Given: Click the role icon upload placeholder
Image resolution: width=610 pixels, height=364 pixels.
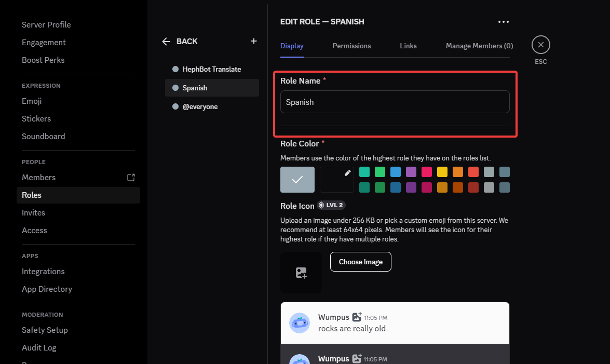Looking at the screenshot, I should [x=301, y=273].
